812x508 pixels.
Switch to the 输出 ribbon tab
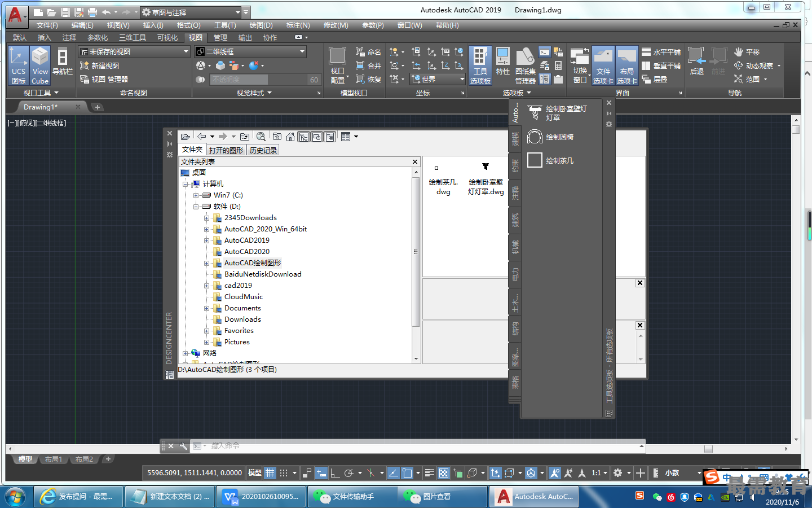tap(245, 38)
